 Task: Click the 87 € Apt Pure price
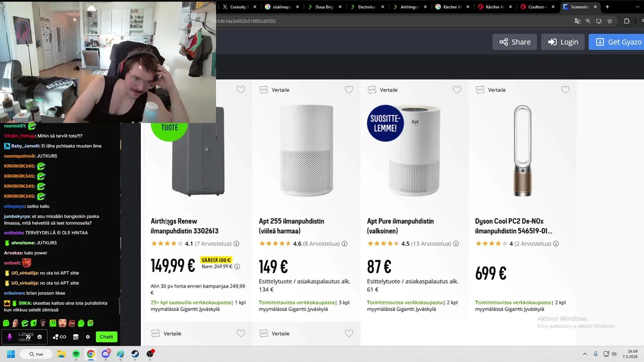click(379, 266)
